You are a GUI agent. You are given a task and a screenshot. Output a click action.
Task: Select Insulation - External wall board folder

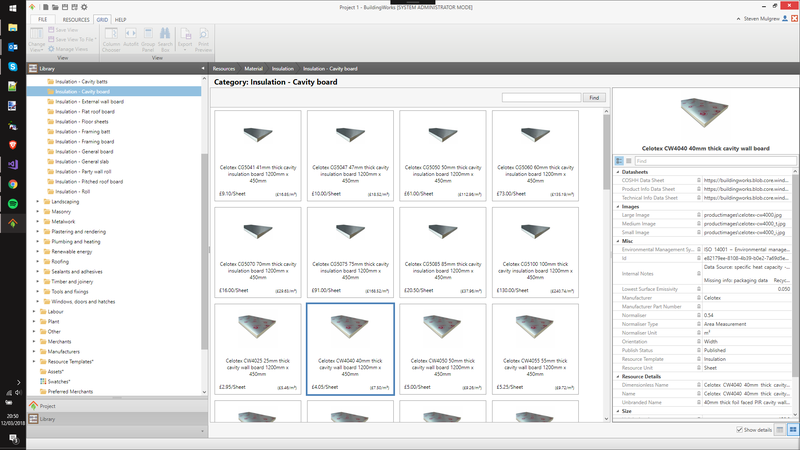(x=89, y=102)
